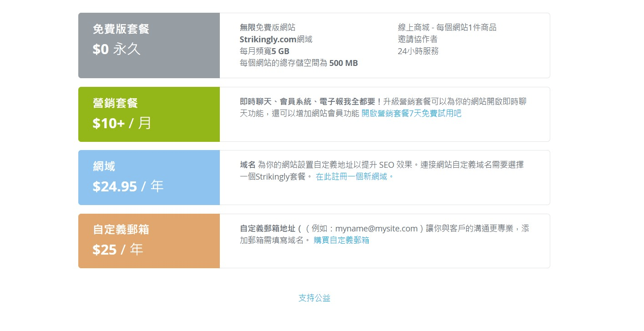Viewport: 644px width, 331px height.
Task: Click the 網域 heading in the blue panel
Action: click(x=104, y=166)
